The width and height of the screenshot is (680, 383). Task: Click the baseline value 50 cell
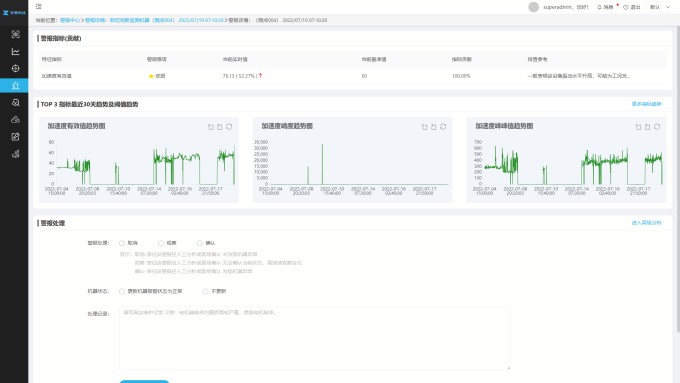coord(364,76)
